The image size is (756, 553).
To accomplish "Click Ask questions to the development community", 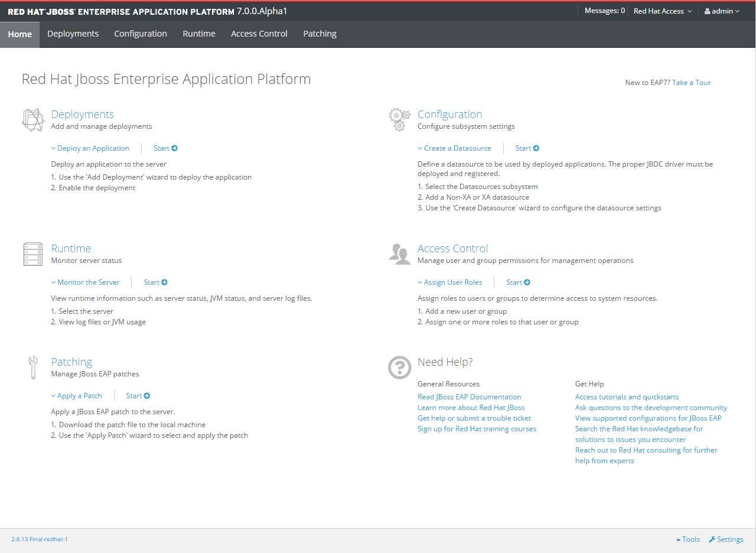I will [651, 408].
